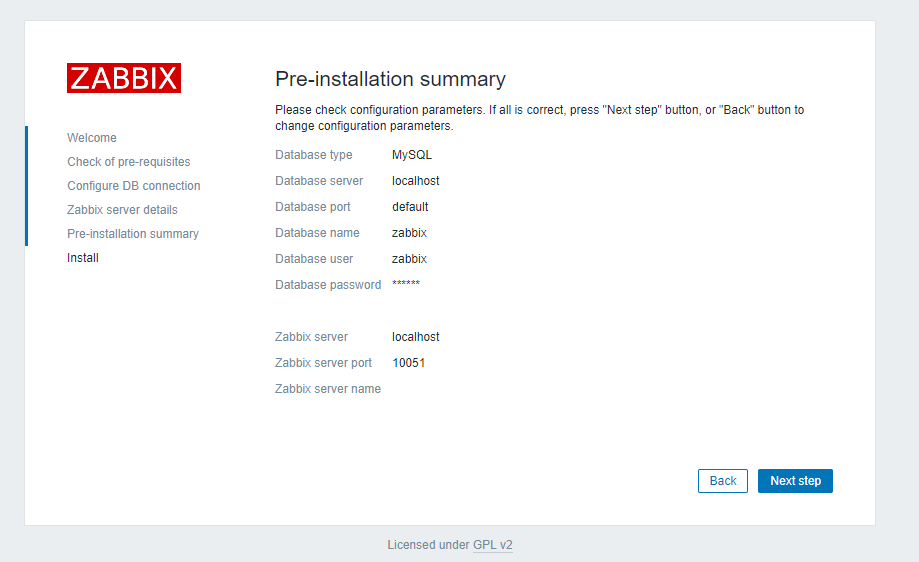Click the Next step button

(795, 481)
